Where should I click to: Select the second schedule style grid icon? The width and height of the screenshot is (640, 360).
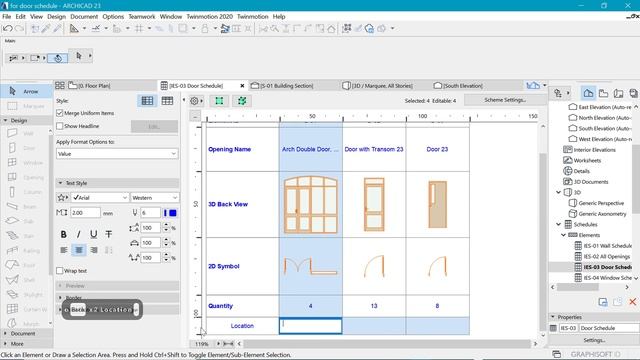pyautogui.click(x=167, y=101)
